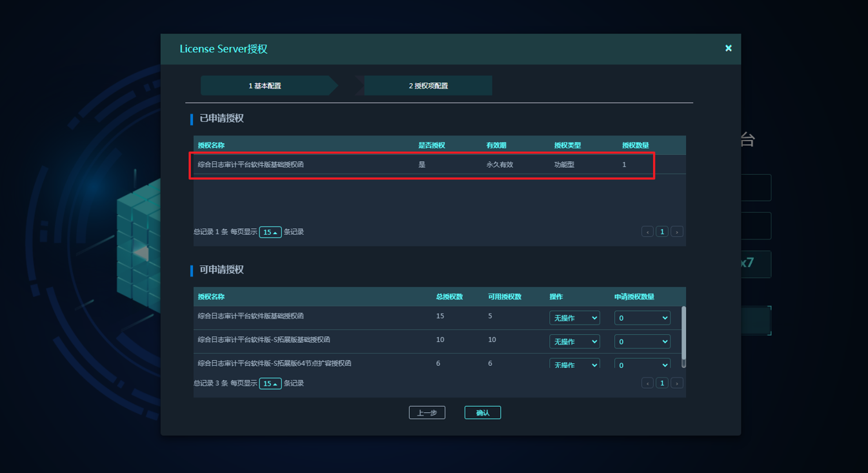This screenshot has width=868, height=473.
Task: Open 操作 dropdown for S拓展版64节点扩容授权函 row
Action: pos(574,363)
